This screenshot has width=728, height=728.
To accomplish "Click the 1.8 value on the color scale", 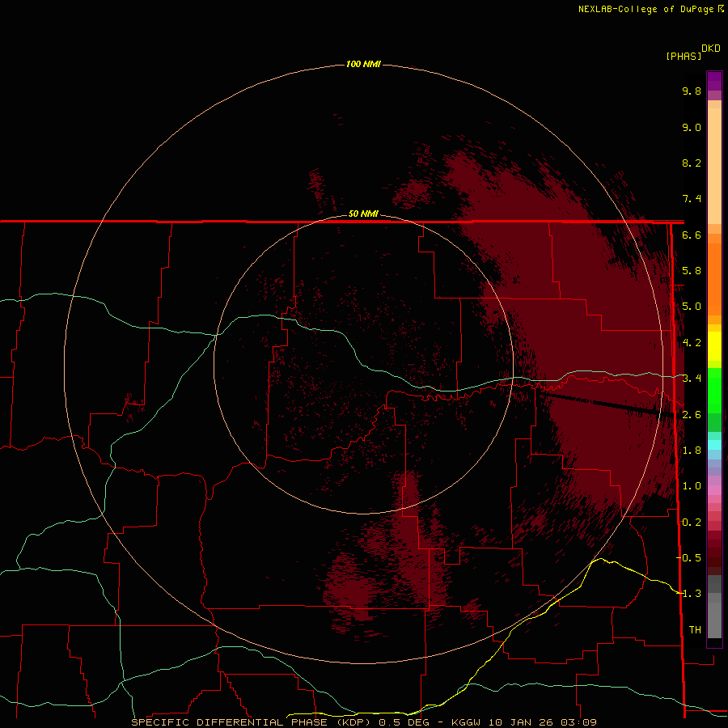I will pyautogui.click(x=692, y=450).
